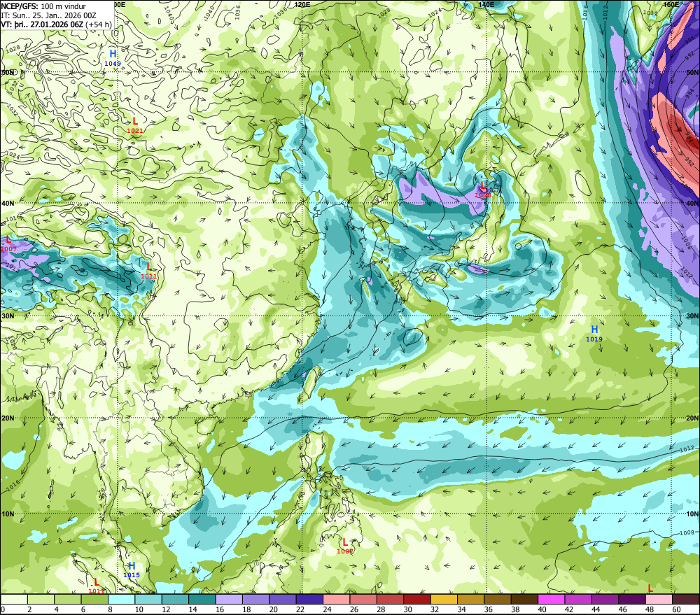Screen dimensions: 700x615
Task: Click the NCEP/GFS 100 m vindur title
Action: (43, 6)
